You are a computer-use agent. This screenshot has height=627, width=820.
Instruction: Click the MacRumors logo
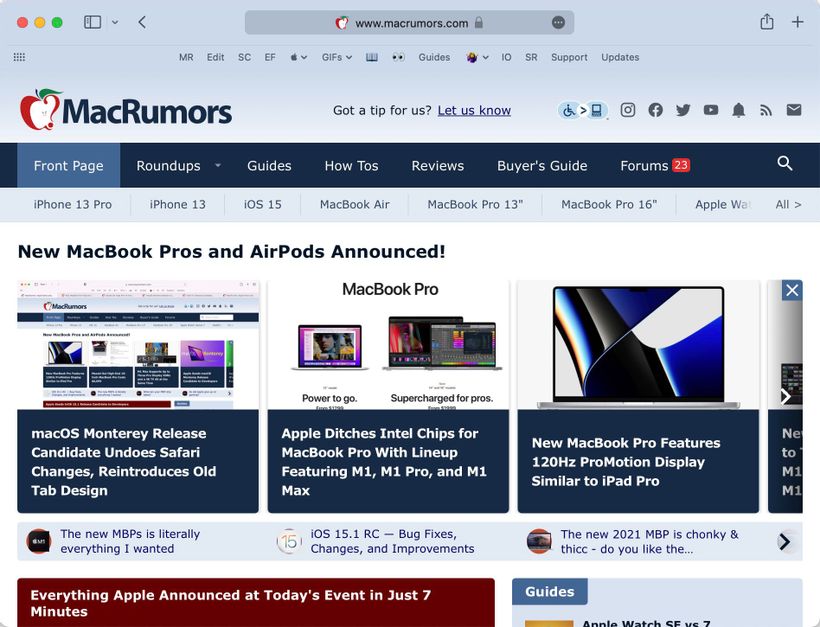pyautogui.click(x=126, y=109)
